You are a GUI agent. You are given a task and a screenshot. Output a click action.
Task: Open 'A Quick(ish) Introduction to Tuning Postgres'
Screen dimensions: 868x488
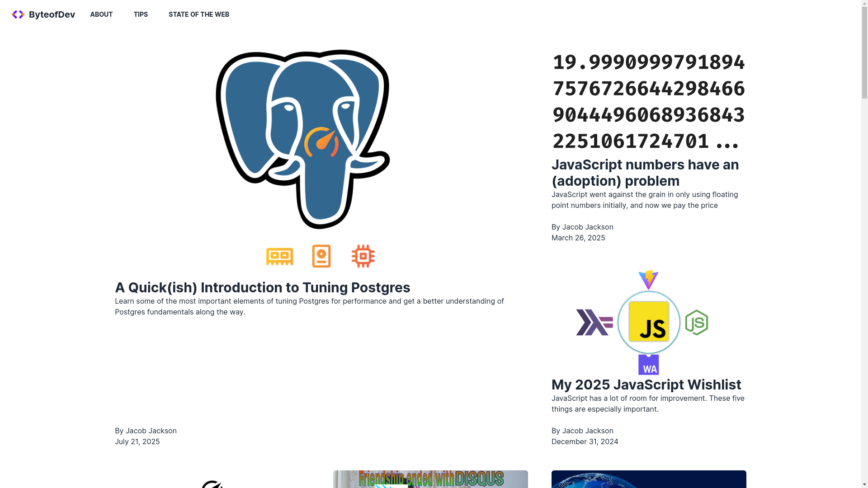[263, 287]
